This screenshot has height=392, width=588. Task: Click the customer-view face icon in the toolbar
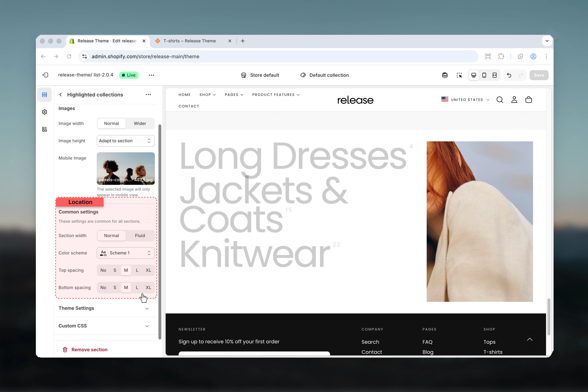(x=445, y=75)
